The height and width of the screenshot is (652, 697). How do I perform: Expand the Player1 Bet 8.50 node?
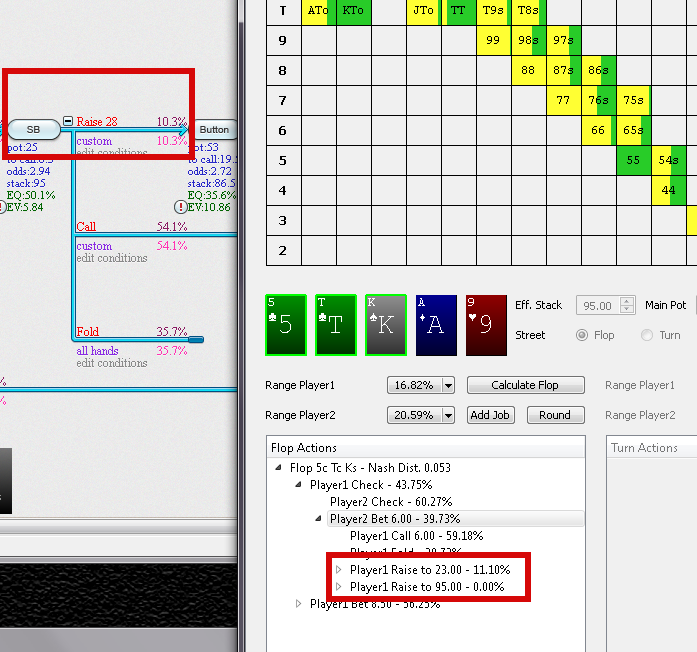coord(298,604)
